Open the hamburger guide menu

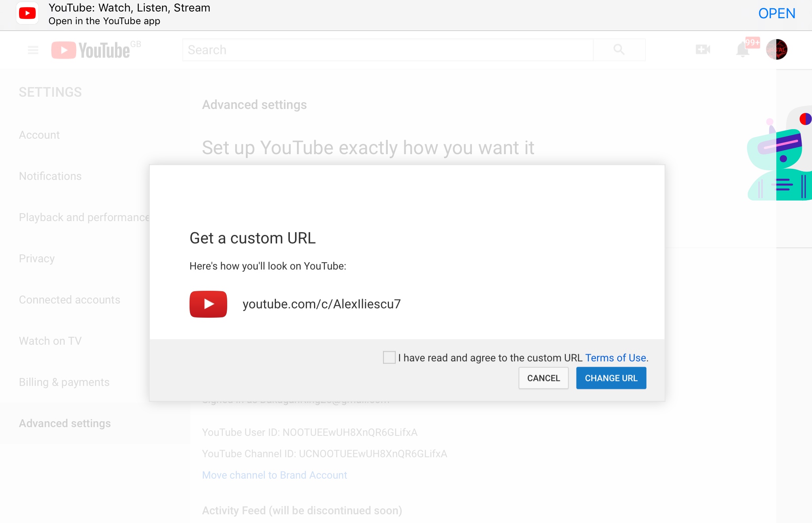point(33,50)
